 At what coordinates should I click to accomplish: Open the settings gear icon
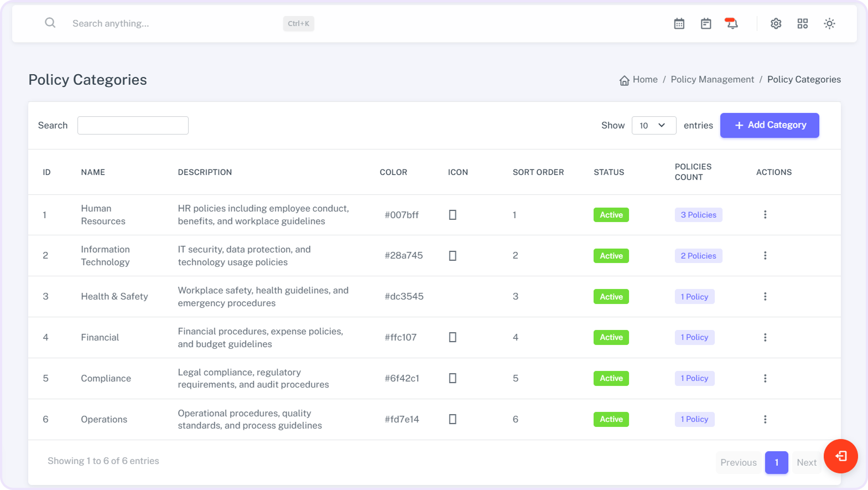pos(776,24)
